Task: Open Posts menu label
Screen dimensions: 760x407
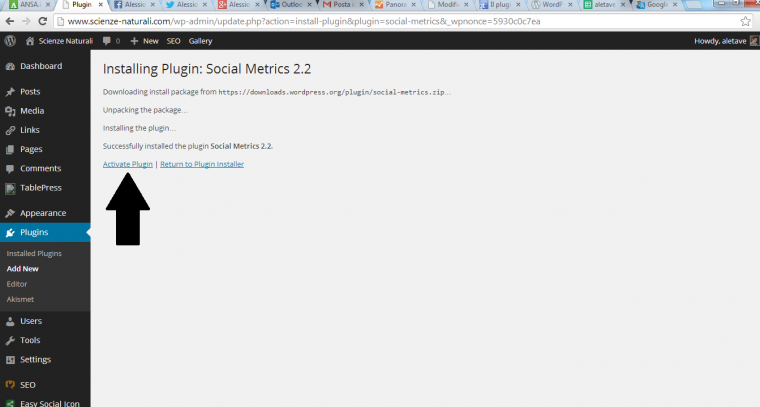Action: pos(30,92)
